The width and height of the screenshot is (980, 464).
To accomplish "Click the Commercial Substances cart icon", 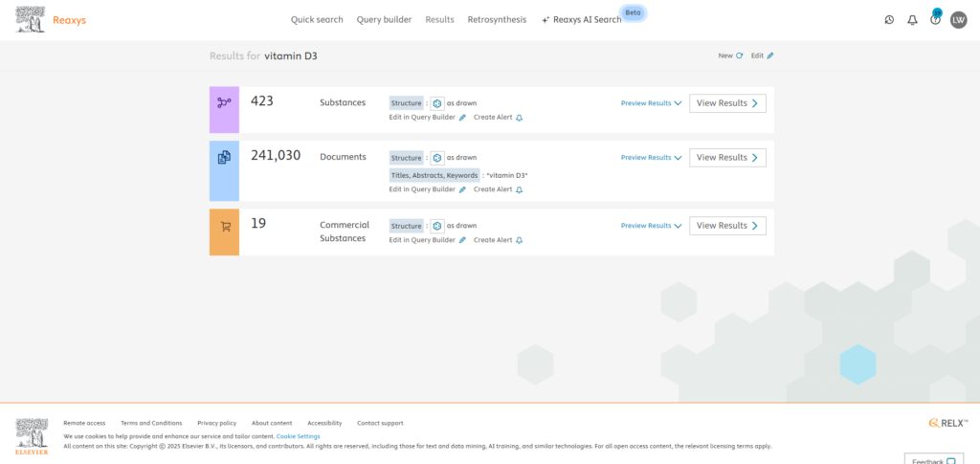I will pos(224,227).
